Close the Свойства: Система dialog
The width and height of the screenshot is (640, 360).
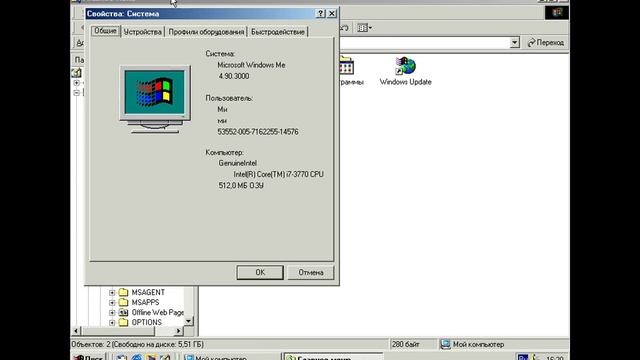tap(332, 13)
